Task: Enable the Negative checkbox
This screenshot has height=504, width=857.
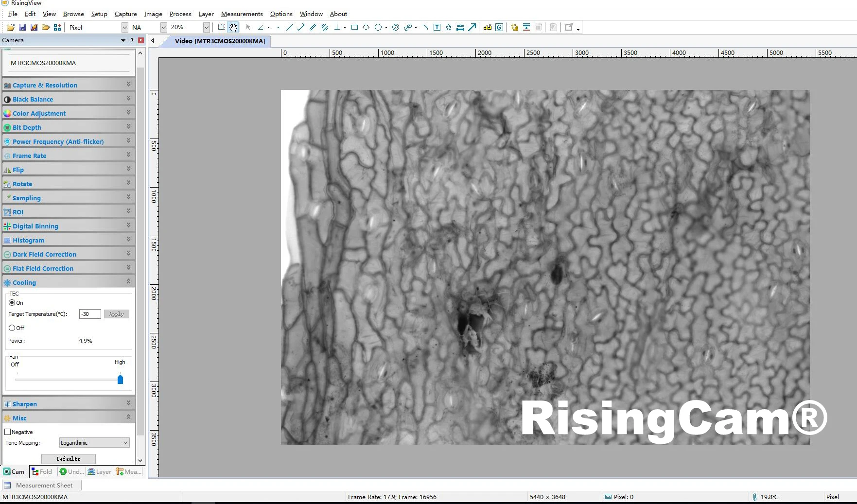Action: click(x=7, y=432)
